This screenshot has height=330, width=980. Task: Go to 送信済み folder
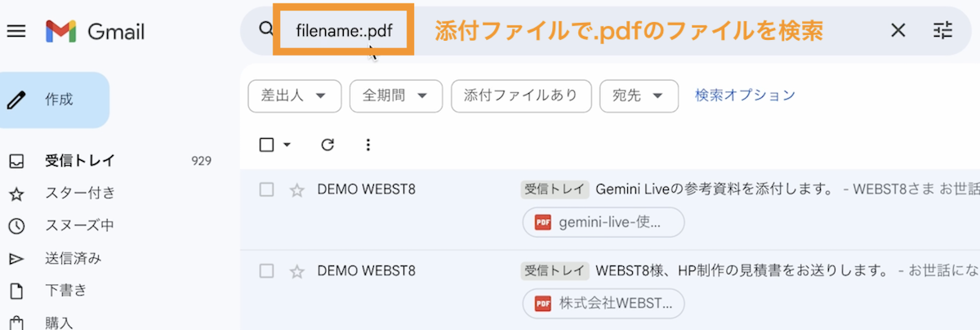click(x=73, y=258)
